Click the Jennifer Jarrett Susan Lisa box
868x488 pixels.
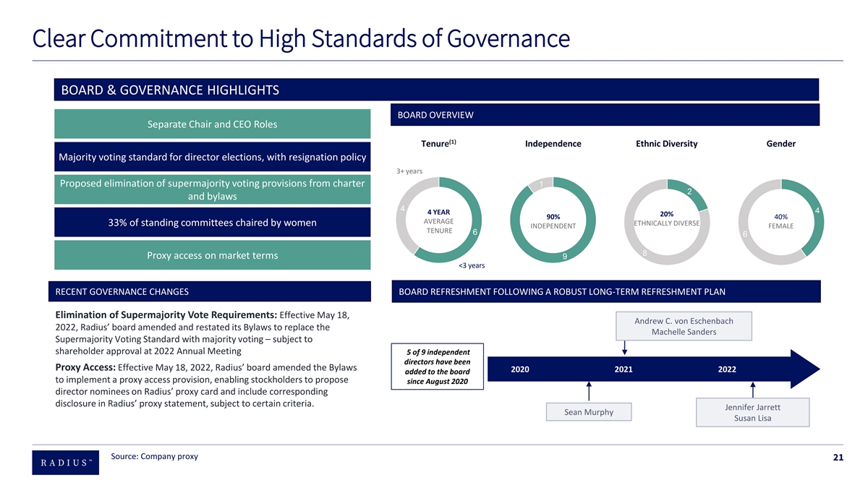click(x=752, y=412)
